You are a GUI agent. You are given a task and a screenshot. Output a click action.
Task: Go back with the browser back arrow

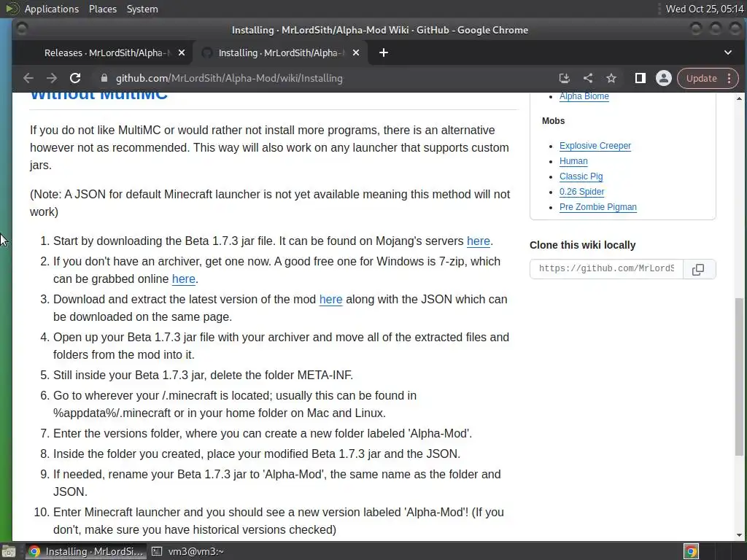click(28, 78)
